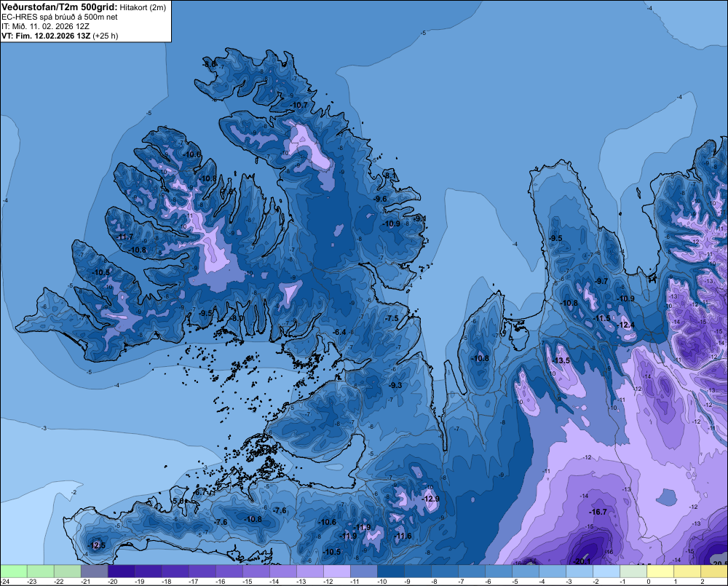Click the -8.1 temperature value on the map
The width and height of the screenshot is (728, 586).
[390, 175]
